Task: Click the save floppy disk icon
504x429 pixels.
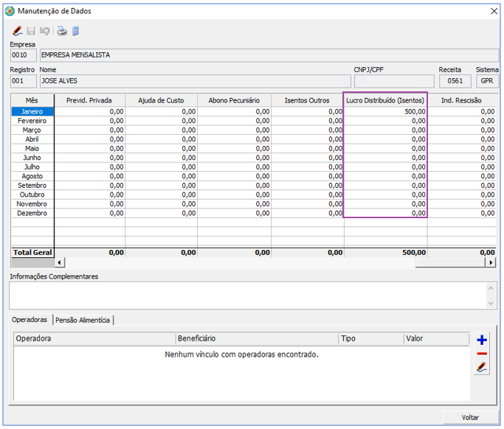Action: pyautogui.click(x=32, y=31)
